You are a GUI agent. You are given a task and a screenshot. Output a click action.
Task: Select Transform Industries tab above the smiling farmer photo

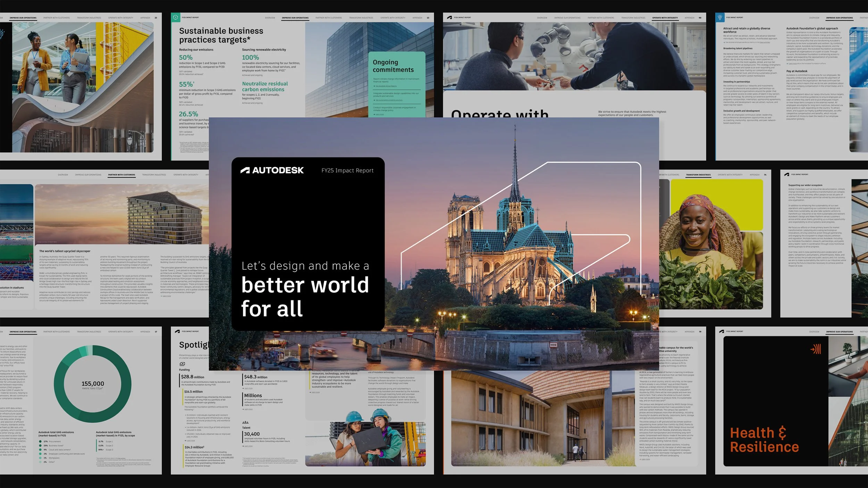698,175
